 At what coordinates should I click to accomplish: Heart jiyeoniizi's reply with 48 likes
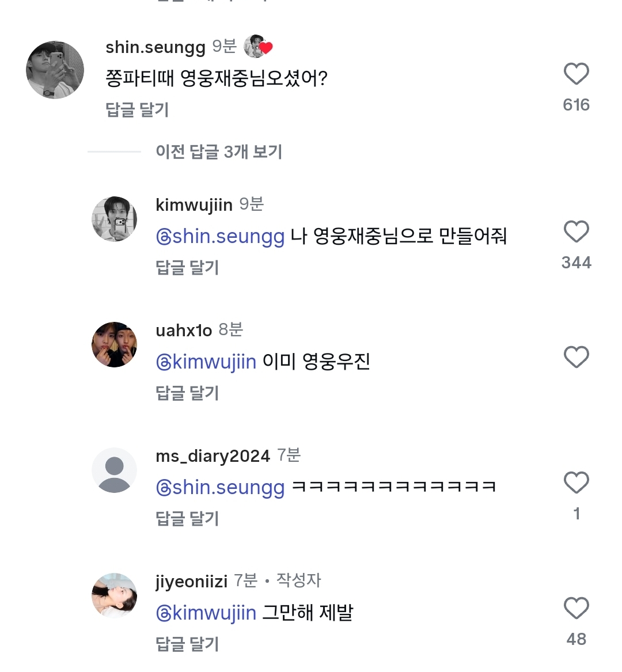[x=576, y=608]
